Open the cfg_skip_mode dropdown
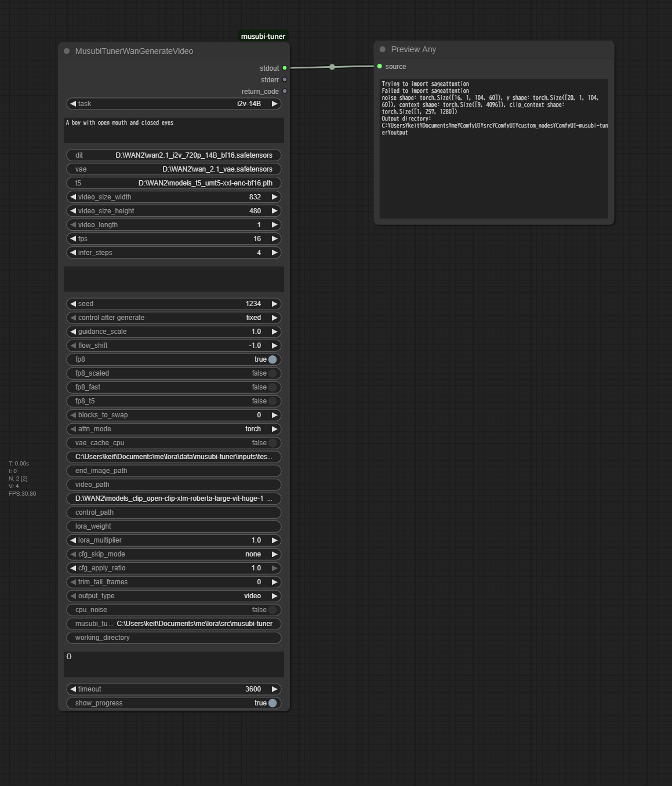Viewport: 672px width, 786px height. coord(174,554)
